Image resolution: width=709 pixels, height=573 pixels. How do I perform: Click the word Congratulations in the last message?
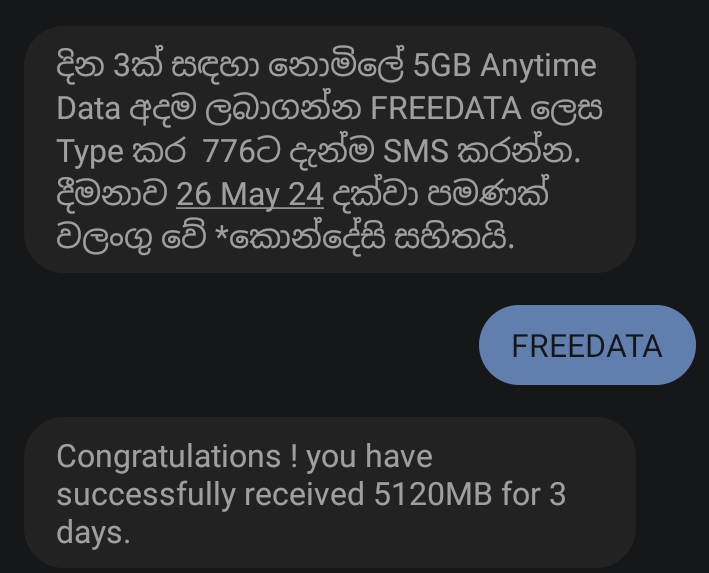[x=168, y=457]
